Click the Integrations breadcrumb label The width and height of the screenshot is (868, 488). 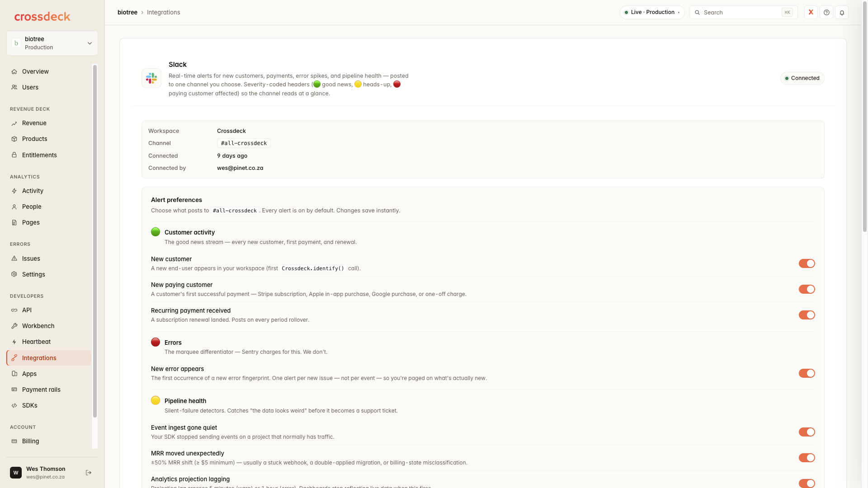point(163,13)
